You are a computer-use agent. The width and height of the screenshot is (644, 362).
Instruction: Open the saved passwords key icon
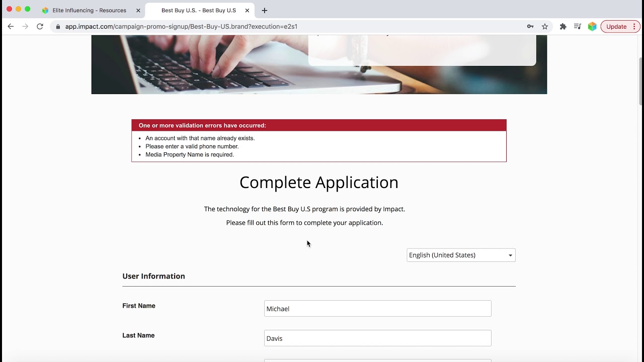click(x=530, y=27)
